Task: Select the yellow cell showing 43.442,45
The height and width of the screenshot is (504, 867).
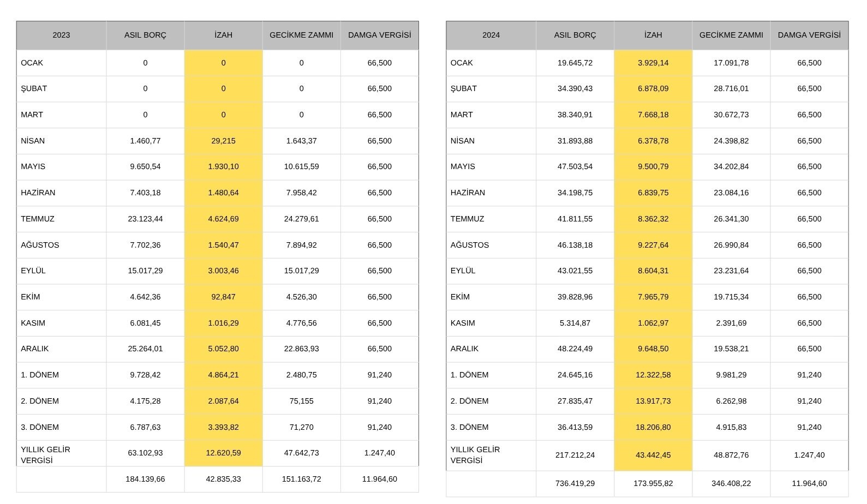Action: [653, 455]
